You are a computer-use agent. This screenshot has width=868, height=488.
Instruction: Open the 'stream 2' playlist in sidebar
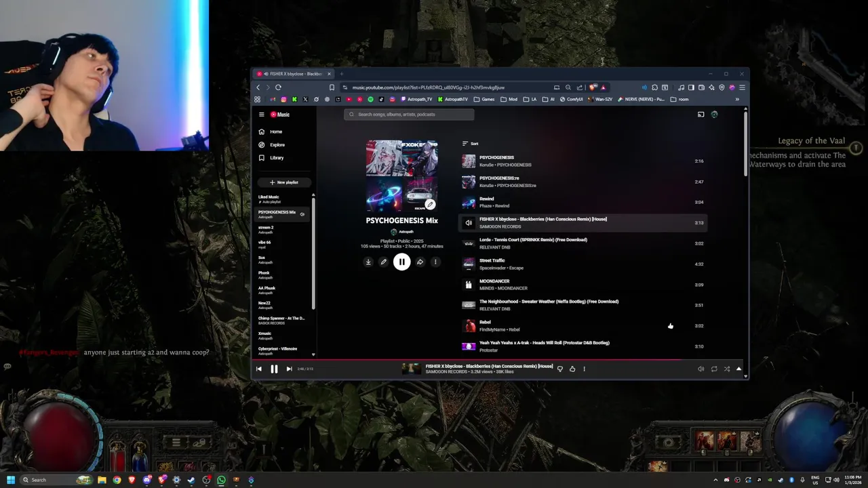[283, 230]
